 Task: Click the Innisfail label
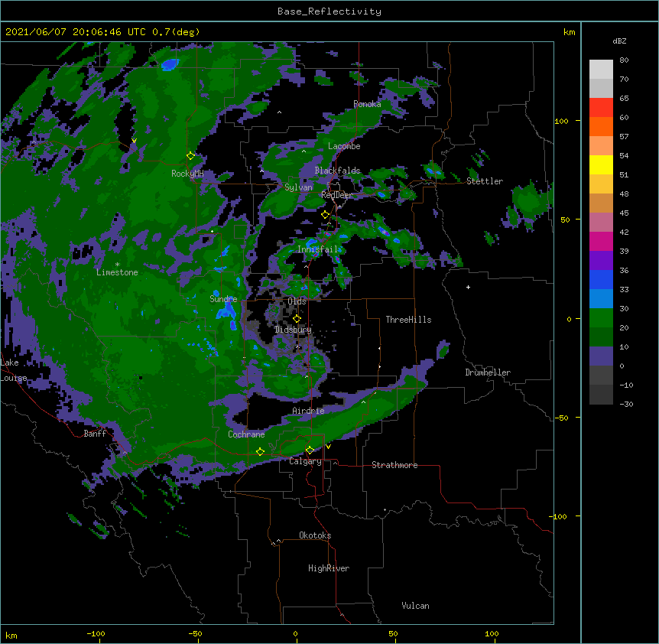coord(317,249)
